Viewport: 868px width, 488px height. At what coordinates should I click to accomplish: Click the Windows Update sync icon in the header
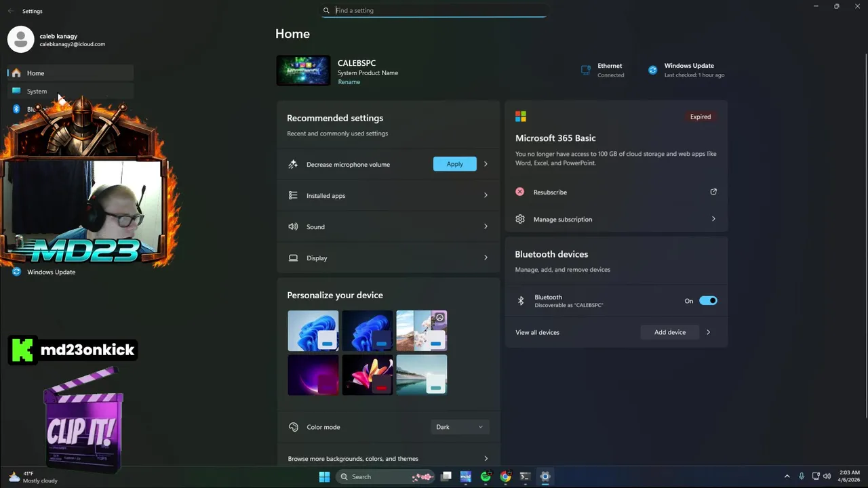[652, 70]
